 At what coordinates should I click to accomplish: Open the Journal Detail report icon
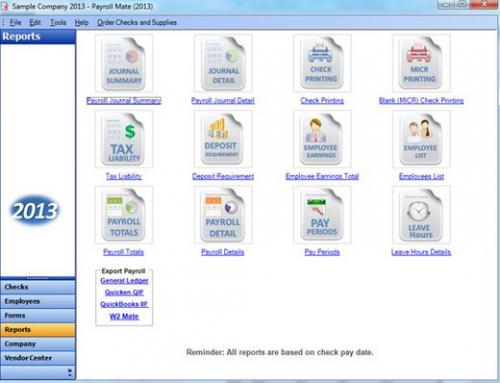[223, 64]
